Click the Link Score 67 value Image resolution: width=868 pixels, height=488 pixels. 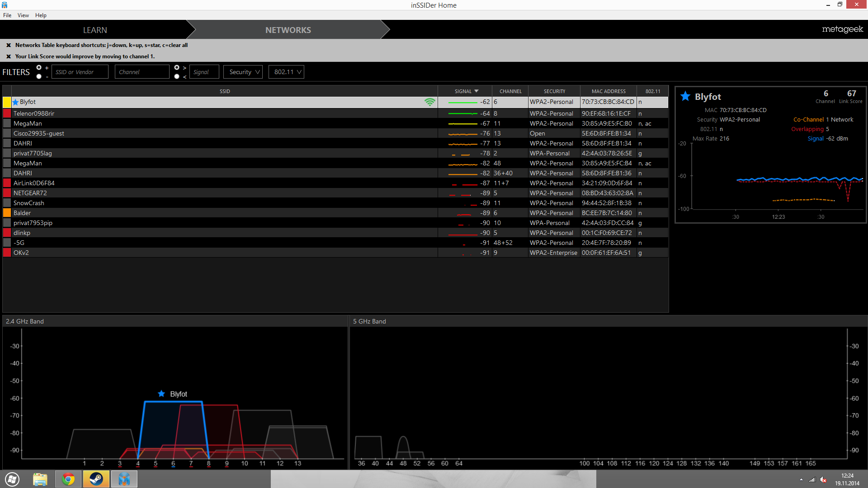(851, 94)
